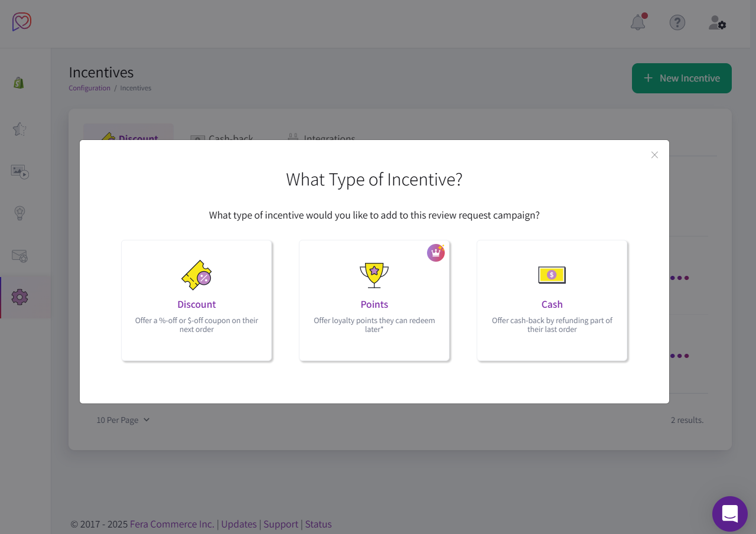
Task: Open the notifications bell
Action: (638, 22)
